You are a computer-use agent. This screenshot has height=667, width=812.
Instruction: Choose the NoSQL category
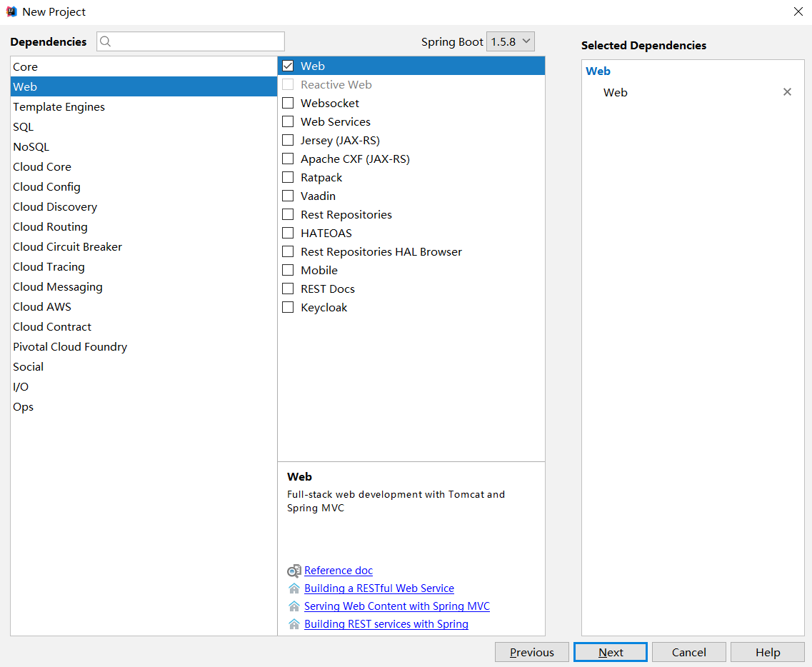click(x=31, y=146)
